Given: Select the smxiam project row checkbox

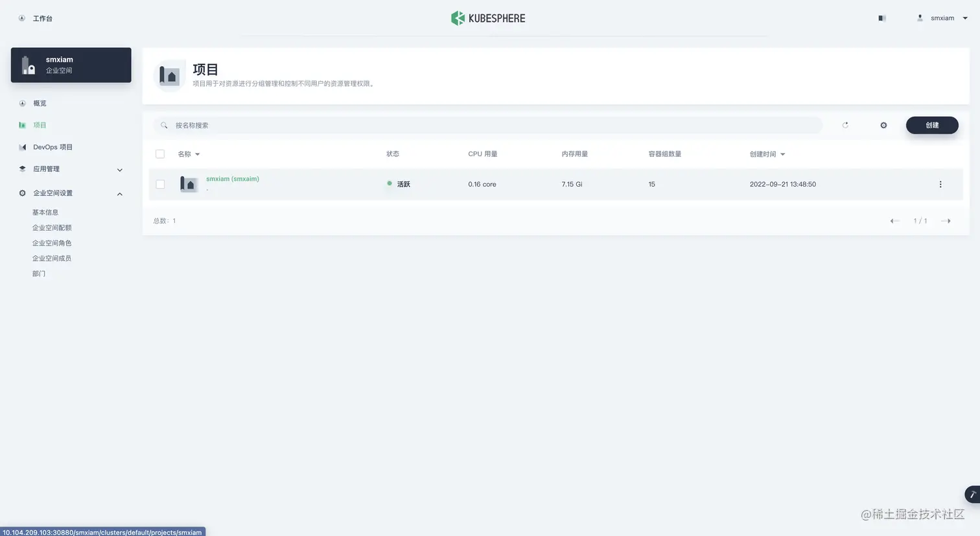Looking at the screenshot, I should tap(160, 184).
